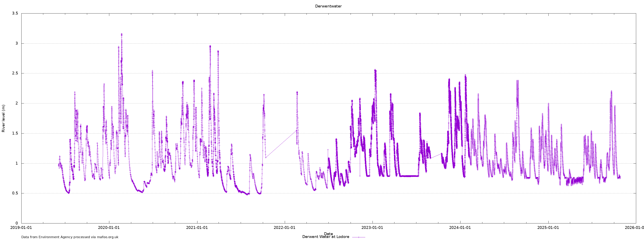Click the 2022-01-01 date tick label
Viewport: 644px width, 242px height.
pyautogui.click(x=285, y=228)
